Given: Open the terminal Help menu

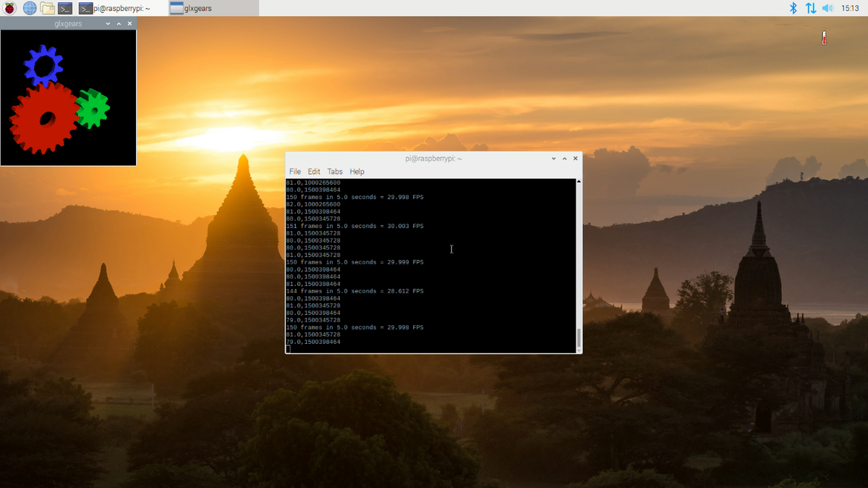Looking at the screenshot, I should (x=357, y=172).
